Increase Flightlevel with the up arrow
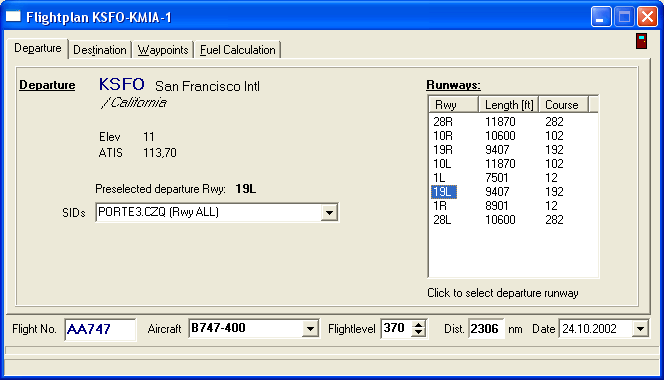This screenshot has height=380, width=664. click(x=418, y=325)
